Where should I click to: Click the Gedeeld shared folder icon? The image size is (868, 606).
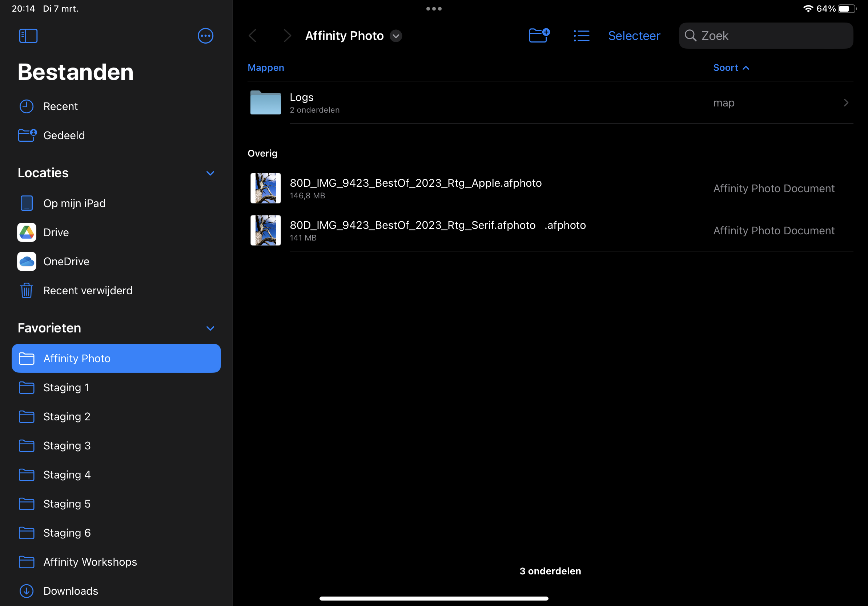pos(27,135)
